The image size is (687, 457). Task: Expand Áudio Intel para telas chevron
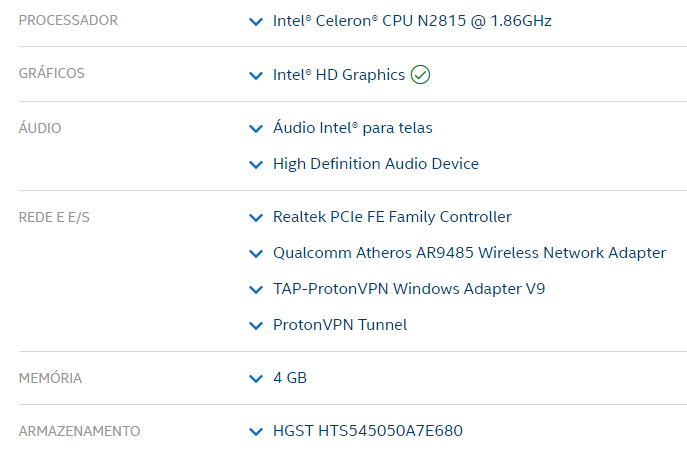[x=256, y=129]
